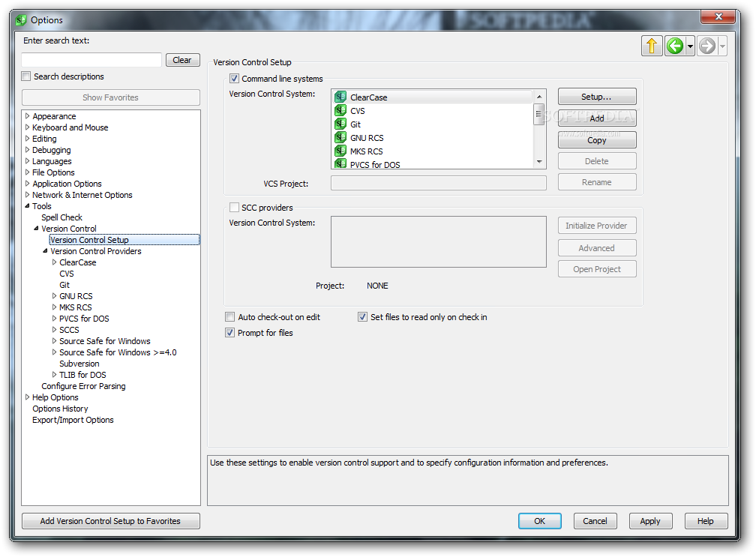Expand the File Options node
This screenshot has height=557, width=756.
[x=28, y=172]
